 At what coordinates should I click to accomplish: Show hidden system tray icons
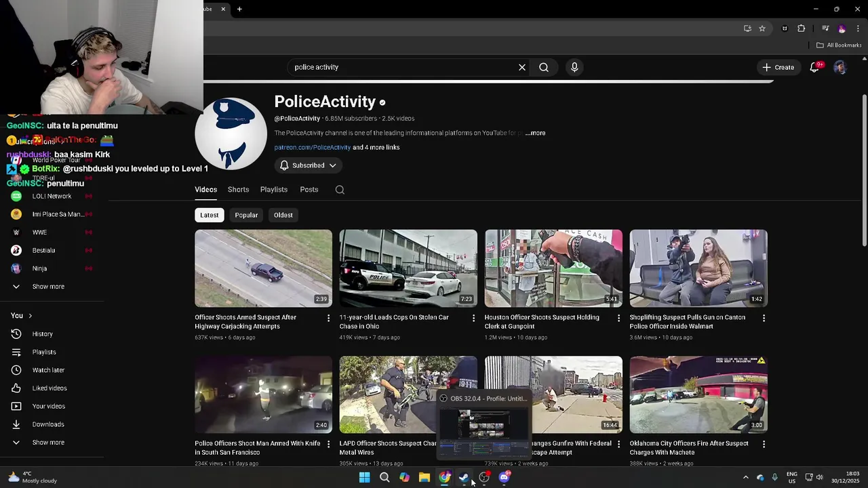point(745,477)
